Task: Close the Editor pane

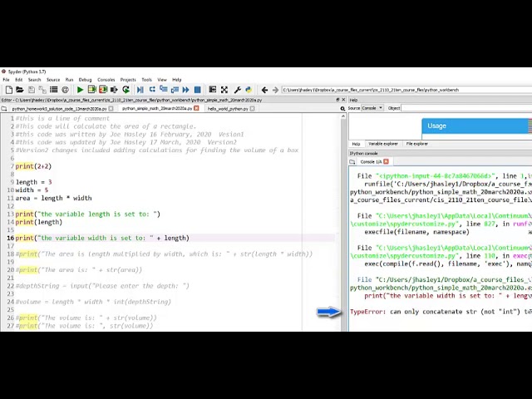Action: click(x=343, y=100)
